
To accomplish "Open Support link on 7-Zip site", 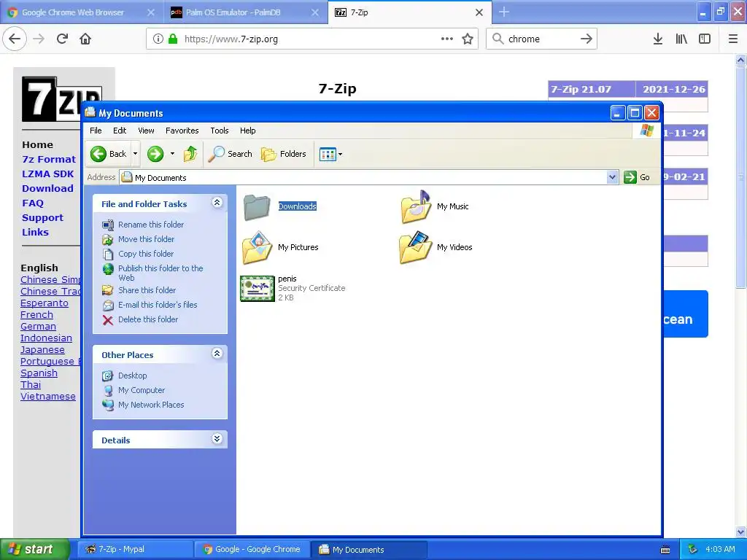I will pyautogui.click(x=42, y=217).
